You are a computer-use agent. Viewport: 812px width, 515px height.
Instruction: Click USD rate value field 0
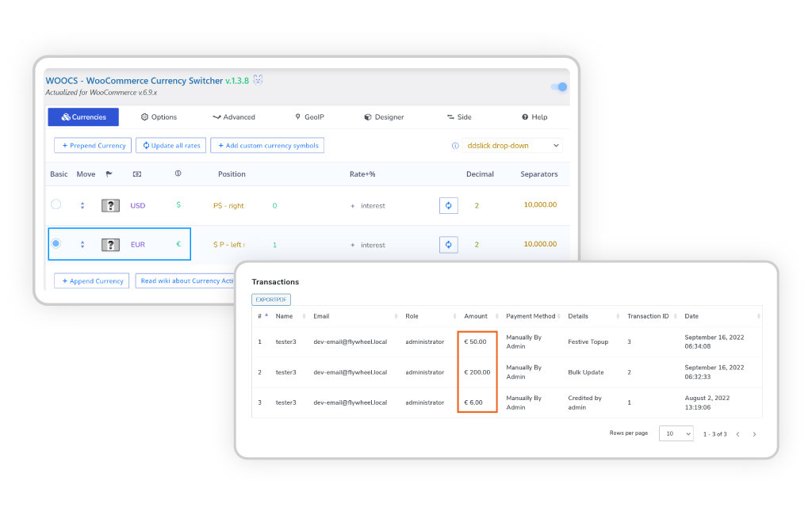click(274, 205)
